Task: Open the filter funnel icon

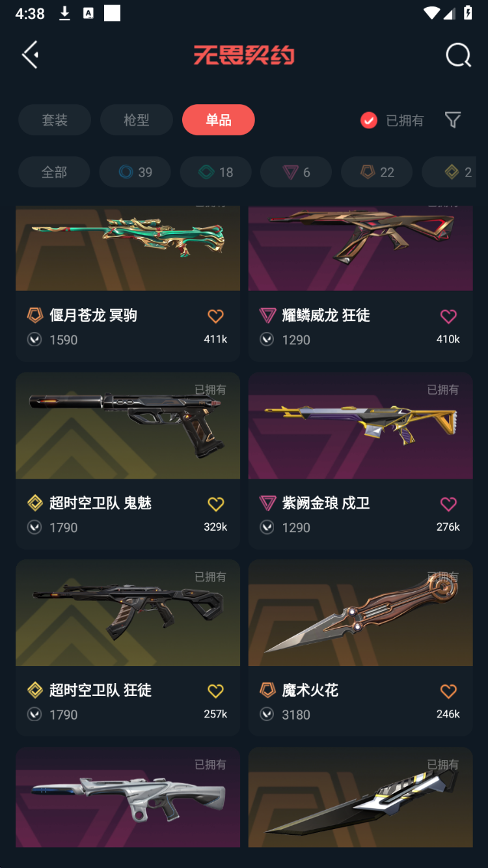Action: [x=453, y=120]
